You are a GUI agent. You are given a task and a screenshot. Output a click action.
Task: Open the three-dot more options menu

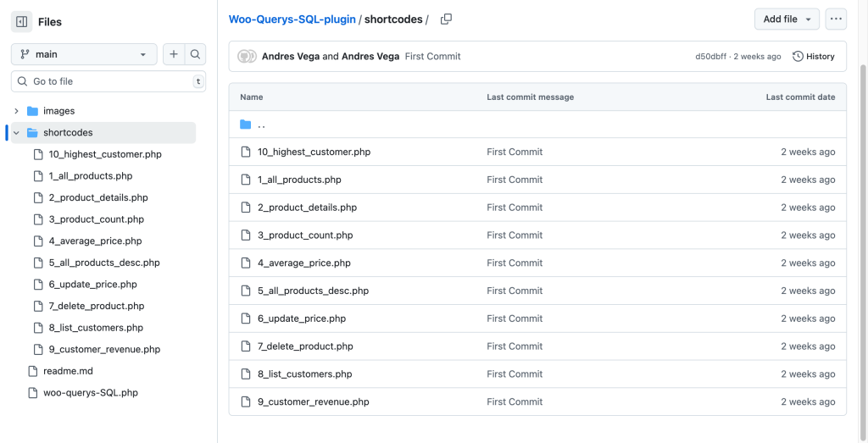pos(836,19)
